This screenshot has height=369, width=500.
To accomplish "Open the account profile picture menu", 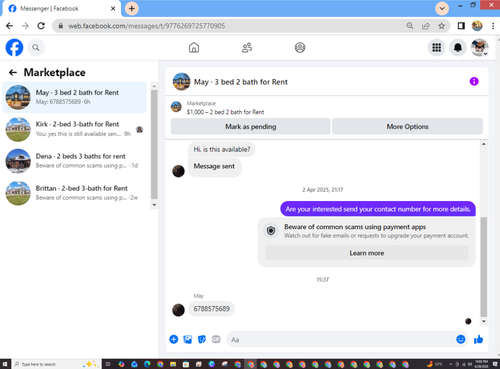I will coord(479,47).
